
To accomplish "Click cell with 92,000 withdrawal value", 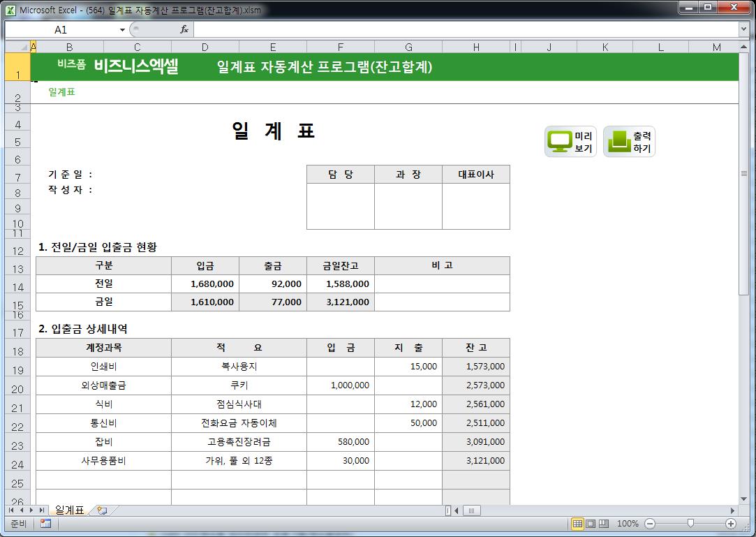I will click(273, 284).
